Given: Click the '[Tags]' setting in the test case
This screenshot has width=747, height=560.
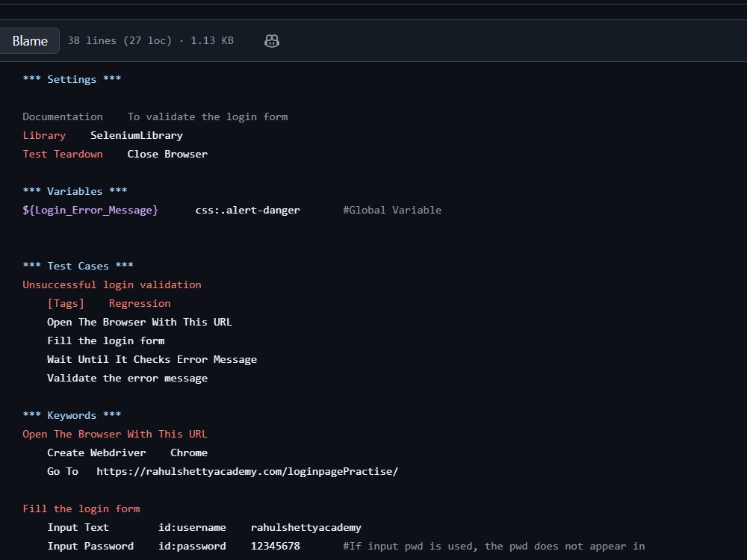Looking at the screenshot, I should [x=66, y=303].
